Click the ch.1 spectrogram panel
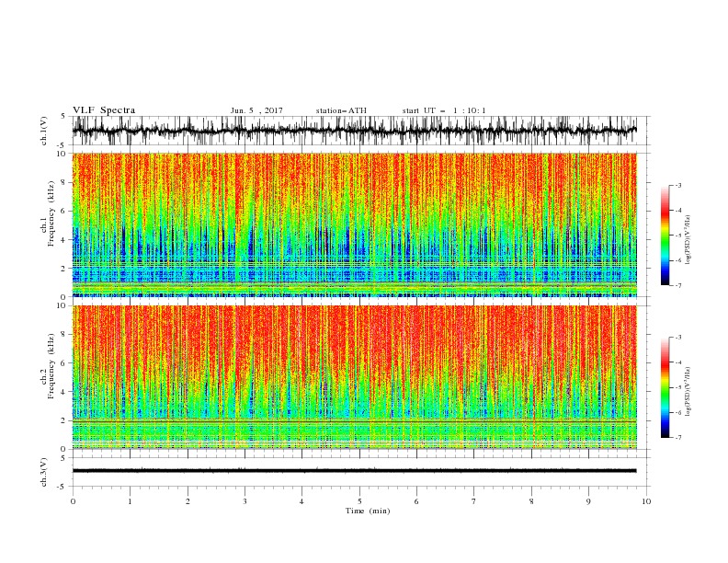Screen dimensions: 728x563 tap(354, 224)
